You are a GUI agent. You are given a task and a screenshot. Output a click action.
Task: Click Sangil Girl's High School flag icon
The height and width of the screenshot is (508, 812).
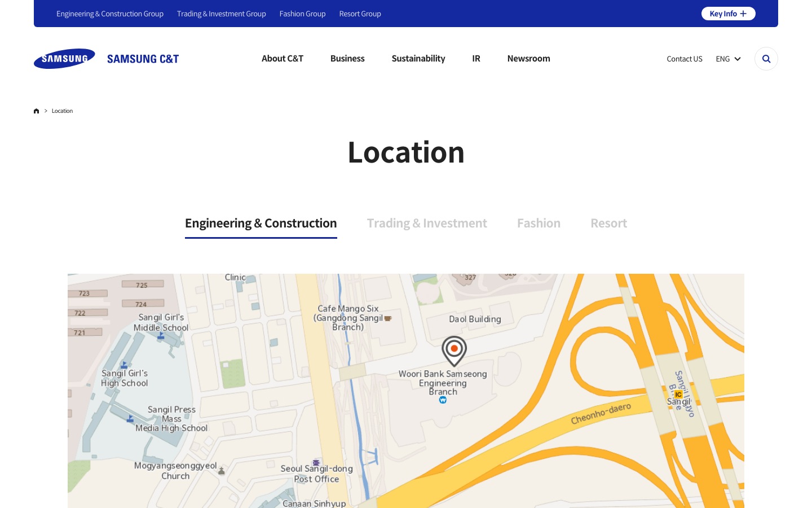[x=124, y=365]
